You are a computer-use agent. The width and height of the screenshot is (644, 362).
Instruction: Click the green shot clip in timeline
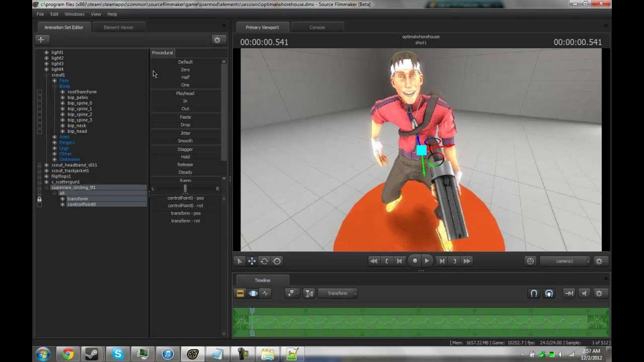point(421,322)
